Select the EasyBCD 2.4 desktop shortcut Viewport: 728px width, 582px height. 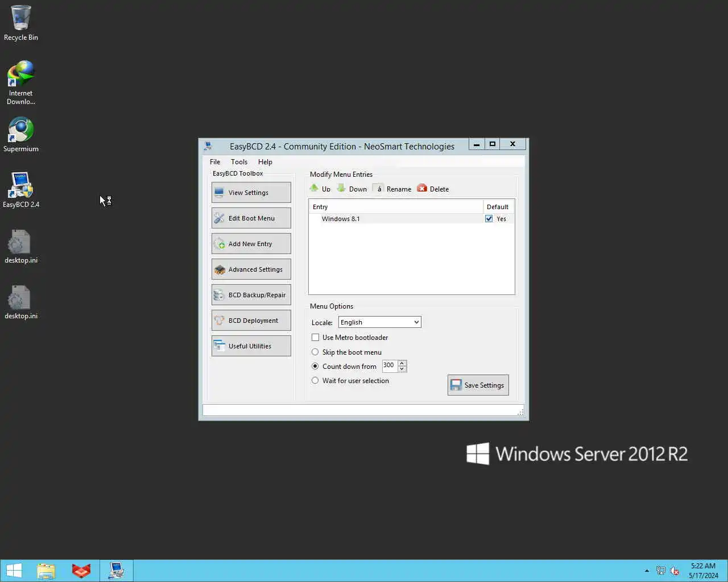point(21,190)
